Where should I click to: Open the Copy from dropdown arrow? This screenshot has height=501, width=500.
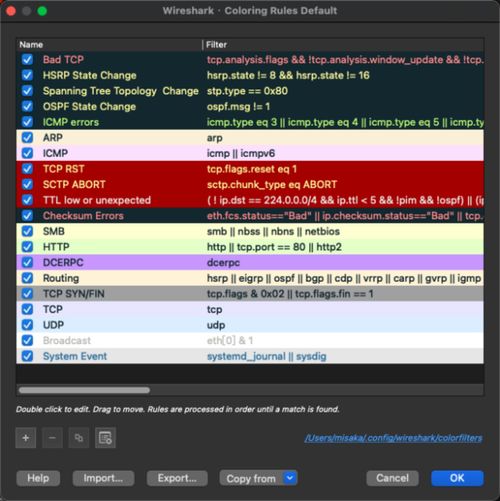(x=290, y=478)
